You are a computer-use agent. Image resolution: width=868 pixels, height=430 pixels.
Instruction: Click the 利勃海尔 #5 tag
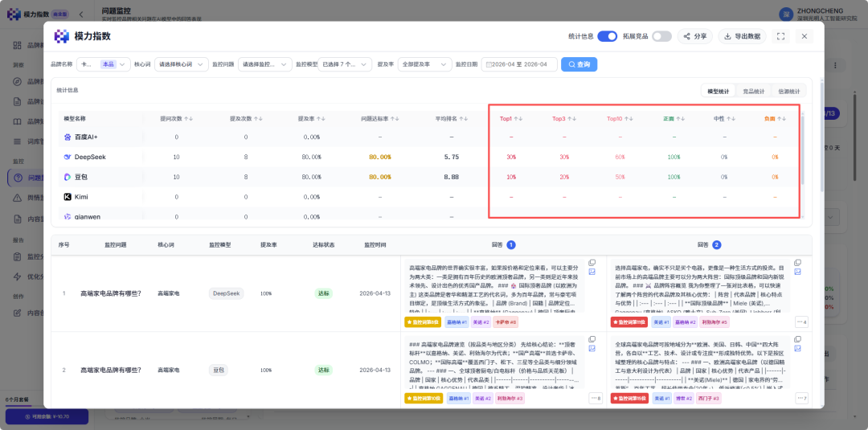click(x=714, y=321)
